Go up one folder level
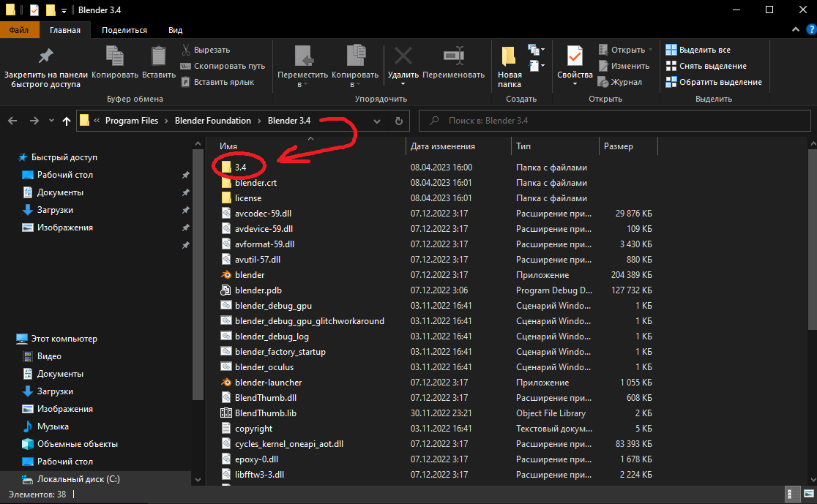This screenshot has width=817, height=504. [x=66, y=121]
